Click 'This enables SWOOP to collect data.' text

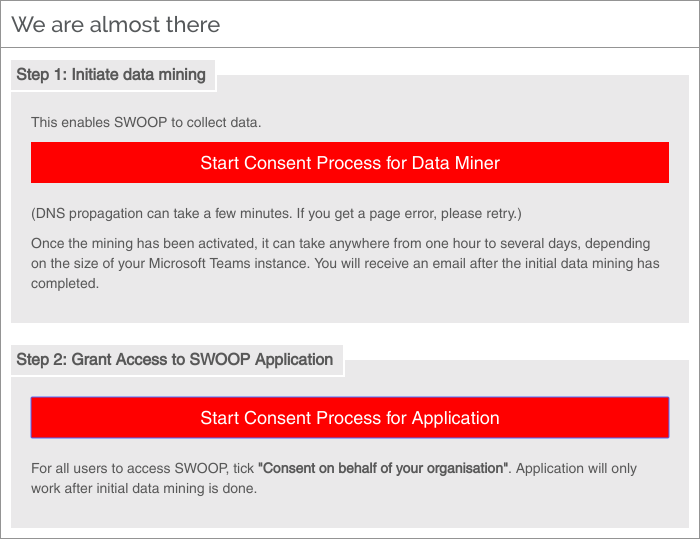[x=146, y=122]
